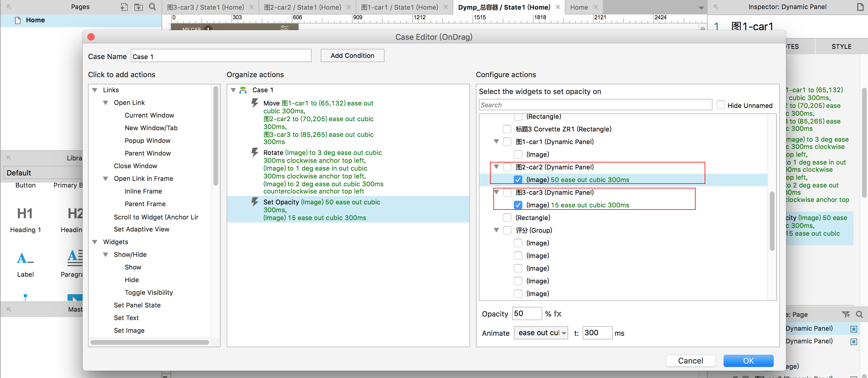Click the Add Page icon in Pages panel
Viewport: 868px width, 378px height.
tap(124, 7)
